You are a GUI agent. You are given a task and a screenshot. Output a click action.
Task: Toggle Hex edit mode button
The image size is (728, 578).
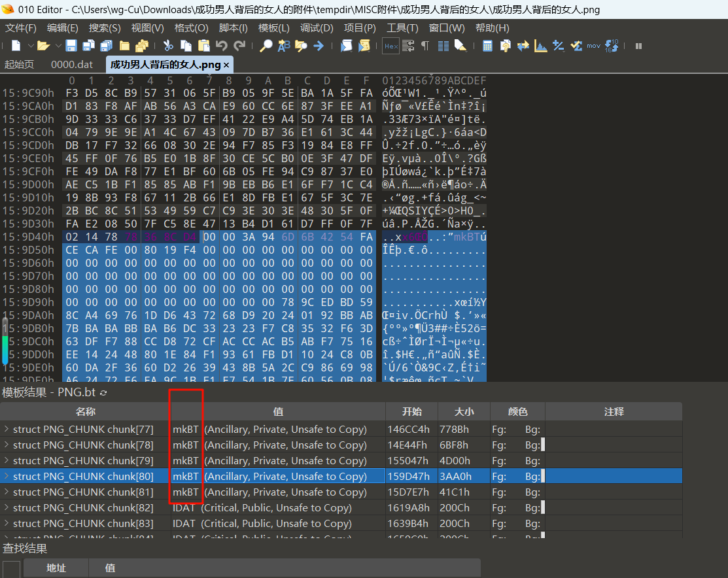coord(390,46)
